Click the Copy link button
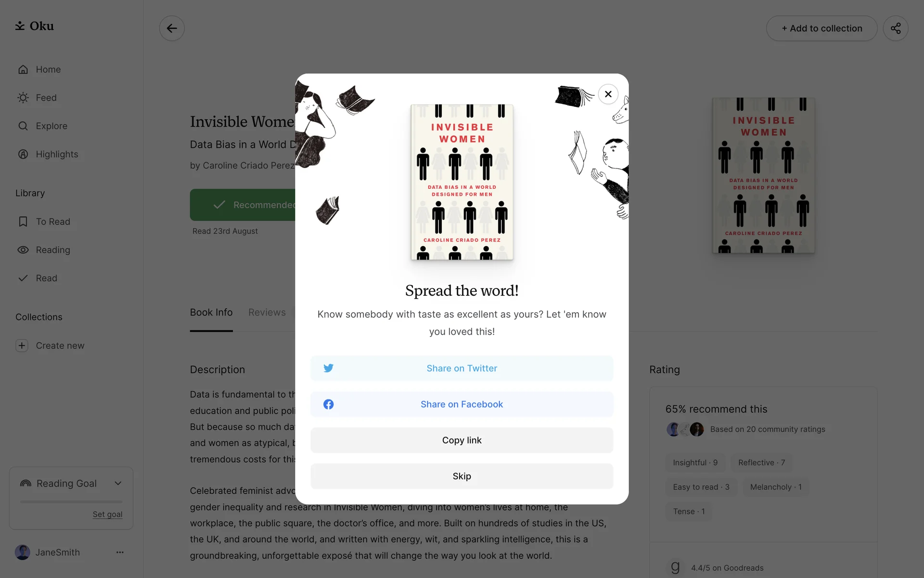This screenshot has height=578, width=924. click(x=462, y=440)
